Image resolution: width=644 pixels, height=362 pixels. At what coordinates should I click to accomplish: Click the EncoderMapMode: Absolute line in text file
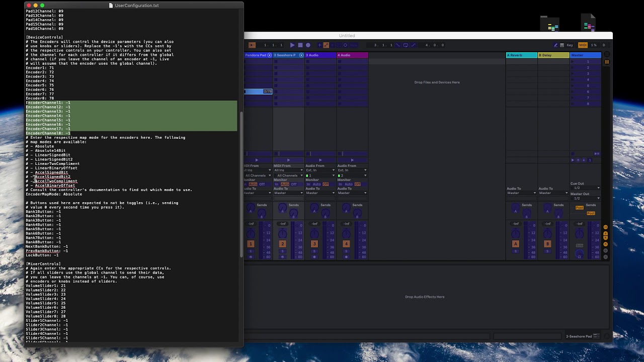click(x=54, y=194)
